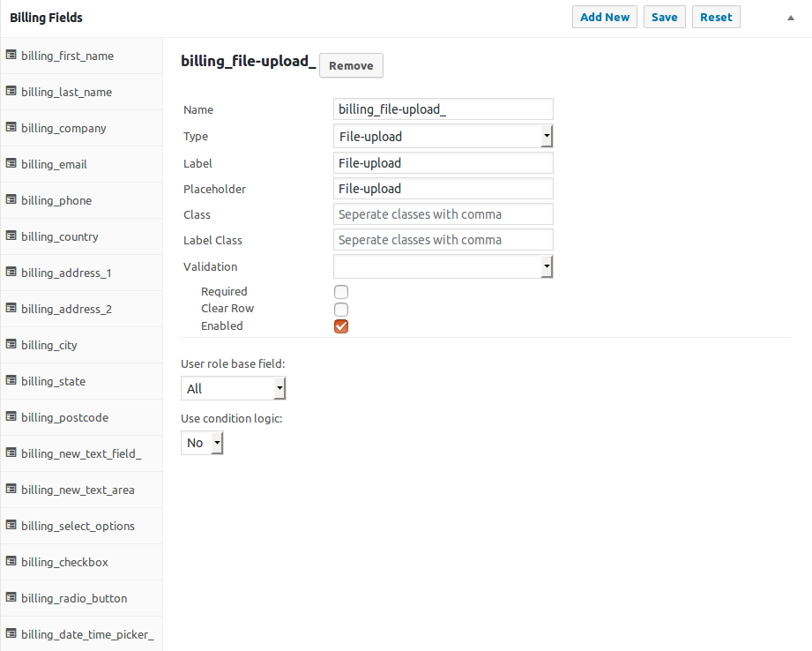Click the icon beside billing_postcode
Screen dimensions: 812x651
pos(11,416)
